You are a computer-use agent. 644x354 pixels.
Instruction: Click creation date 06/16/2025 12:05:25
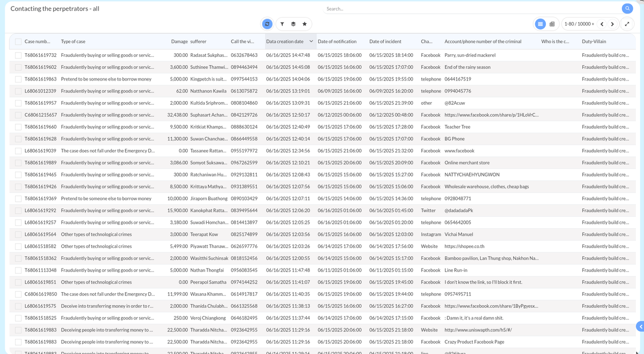(x=288, y=223)
